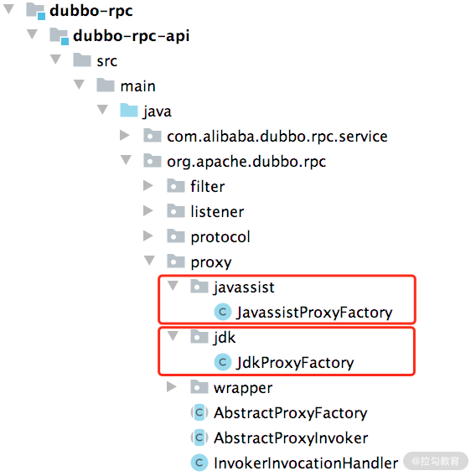Select the main folder label
This screenshot has width=476, height=476.
(137, 86)
